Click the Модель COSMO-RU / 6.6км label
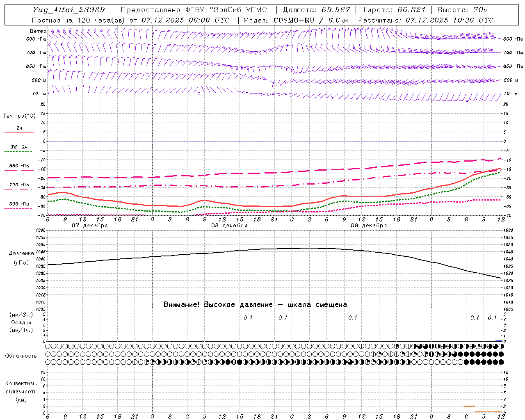Viewport: 525px width, 420px height. [295, 20]
